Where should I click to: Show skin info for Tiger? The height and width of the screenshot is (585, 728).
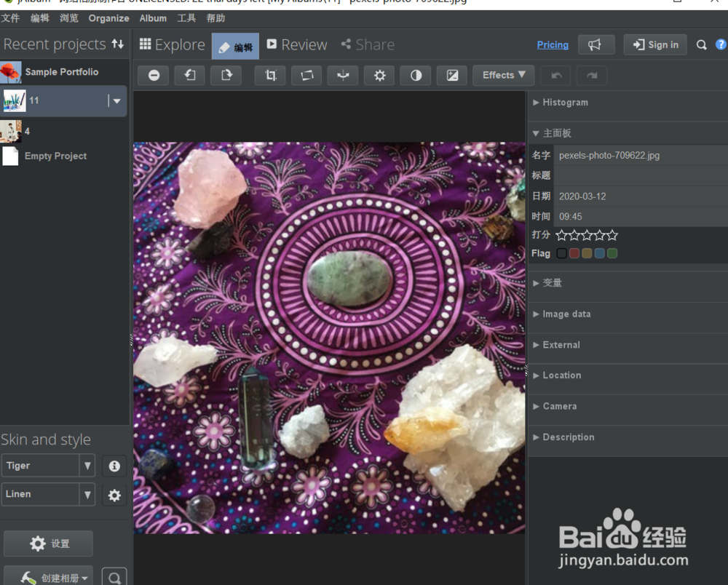(114, 466)
